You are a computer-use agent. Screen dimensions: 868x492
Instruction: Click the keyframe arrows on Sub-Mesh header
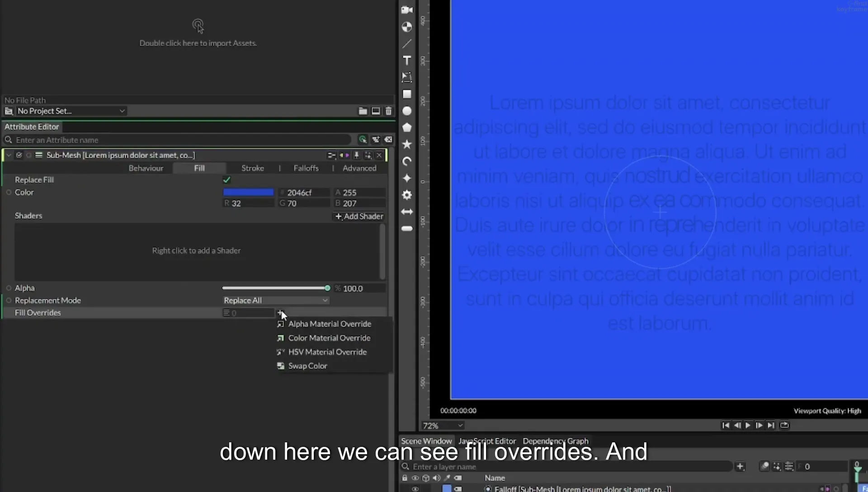click(344, 155)
